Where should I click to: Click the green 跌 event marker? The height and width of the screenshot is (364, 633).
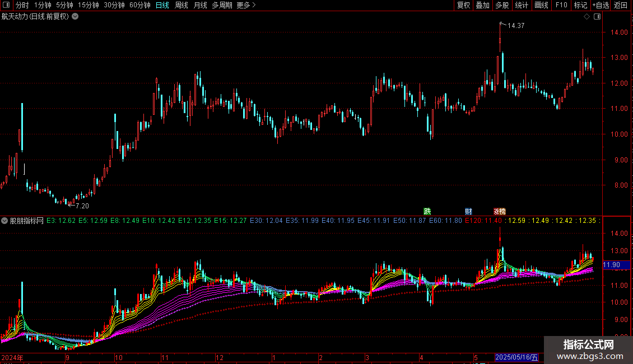click(427, 211)
